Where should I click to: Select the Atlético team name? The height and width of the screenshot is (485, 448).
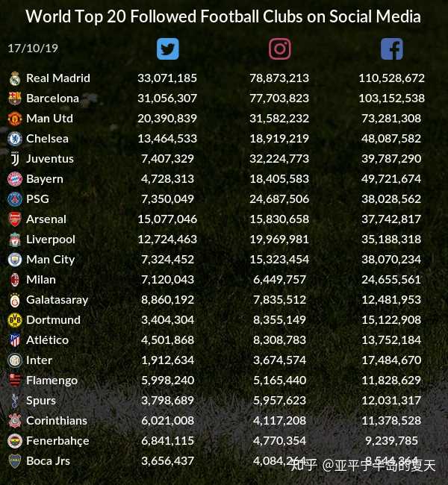47,340
